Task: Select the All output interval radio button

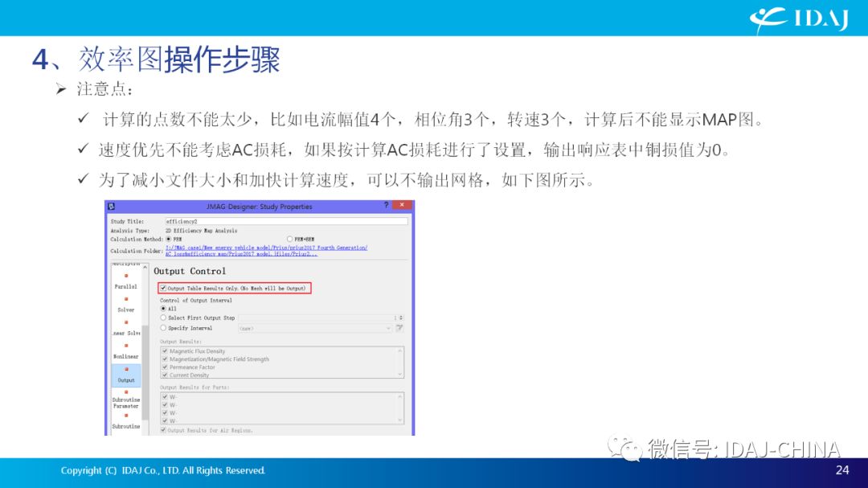Action: tap(163, 309)
